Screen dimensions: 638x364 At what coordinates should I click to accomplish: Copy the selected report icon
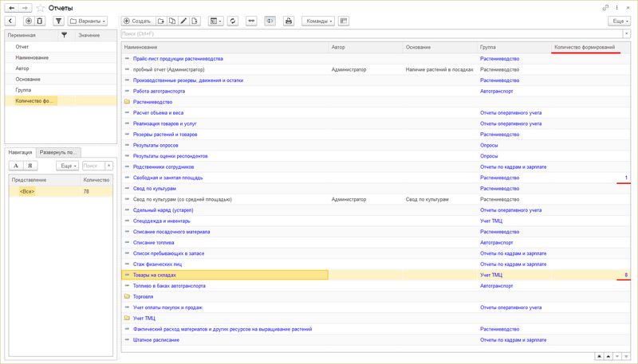[172, 22]
